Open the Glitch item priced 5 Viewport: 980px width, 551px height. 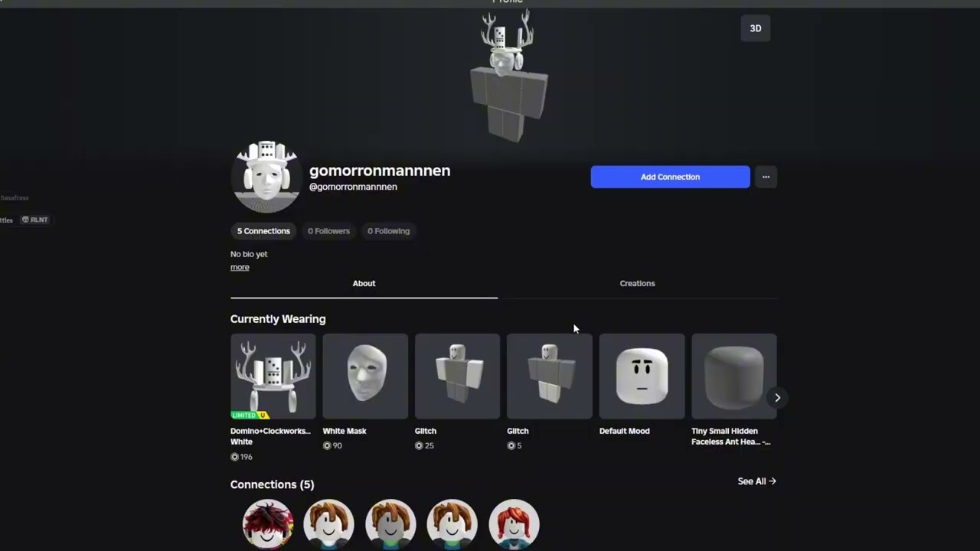(550, 376)
